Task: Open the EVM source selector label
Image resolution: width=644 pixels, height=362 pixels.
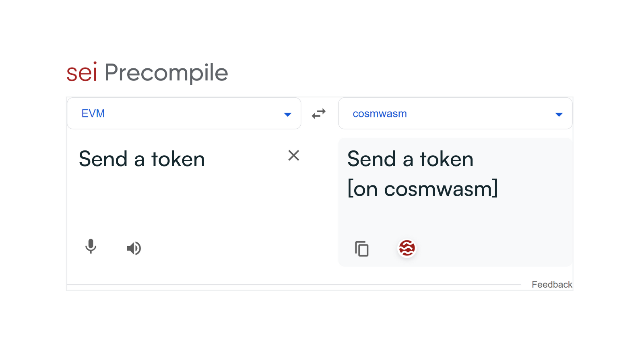Action: 93,113
